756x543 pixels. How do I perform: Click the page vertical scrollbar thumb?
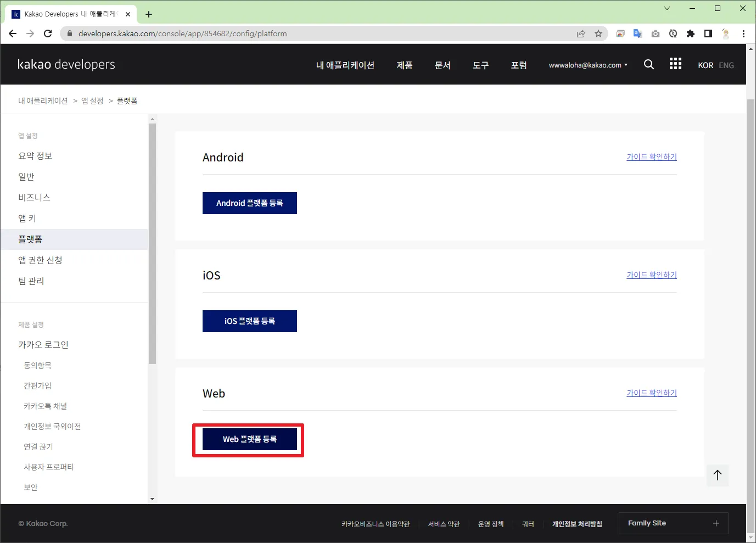click(x=751, y=316)
